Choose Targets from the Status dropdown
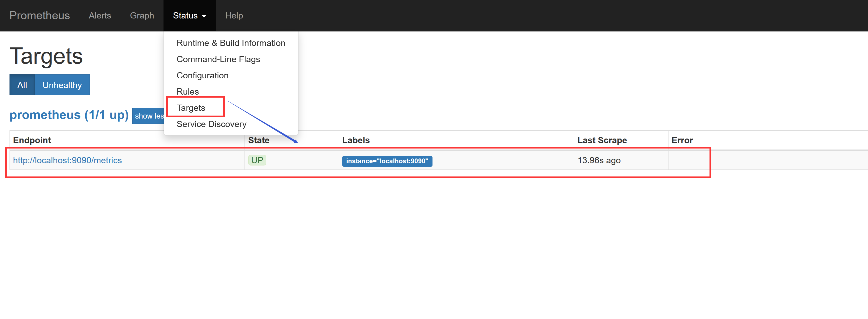 click(x=191, y=108)
